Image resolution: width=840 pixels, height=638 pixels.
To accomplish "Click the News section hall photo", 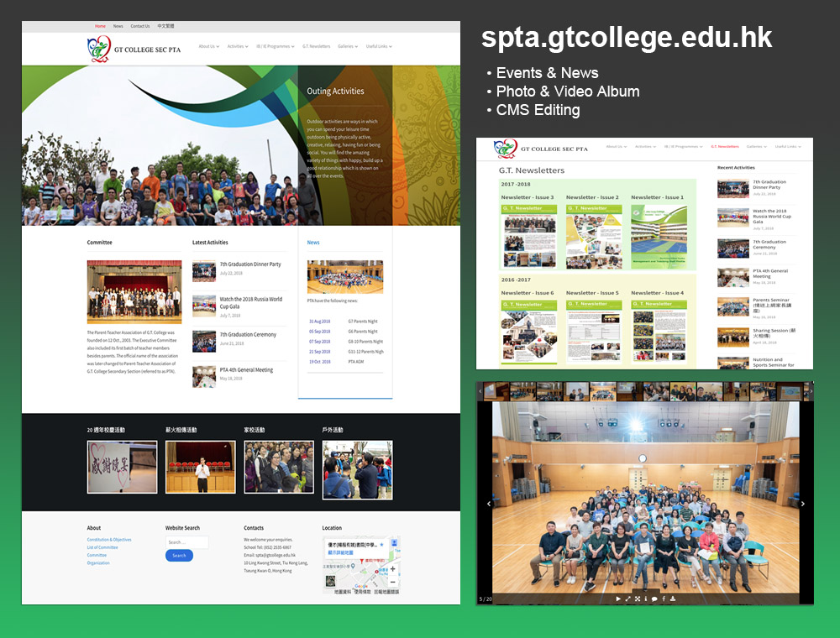I will 345,277.
